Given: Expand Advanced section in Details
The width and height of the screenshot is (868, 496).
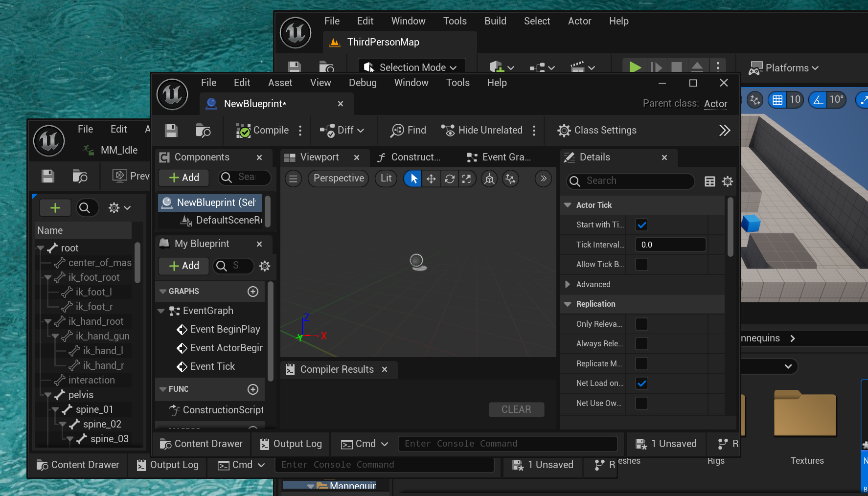Looking at the screenshot, I should [x=568, y=284].
